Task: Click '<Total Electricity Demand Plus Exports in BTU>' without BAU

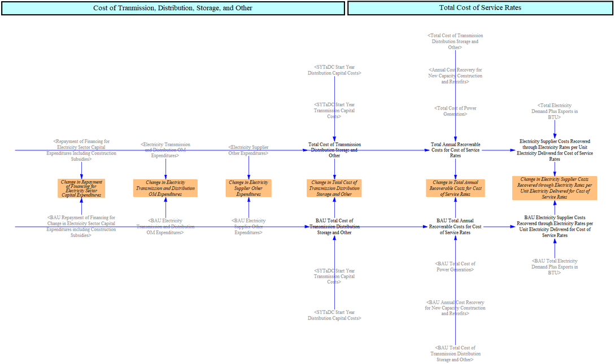Action: (x=555, y=111)
